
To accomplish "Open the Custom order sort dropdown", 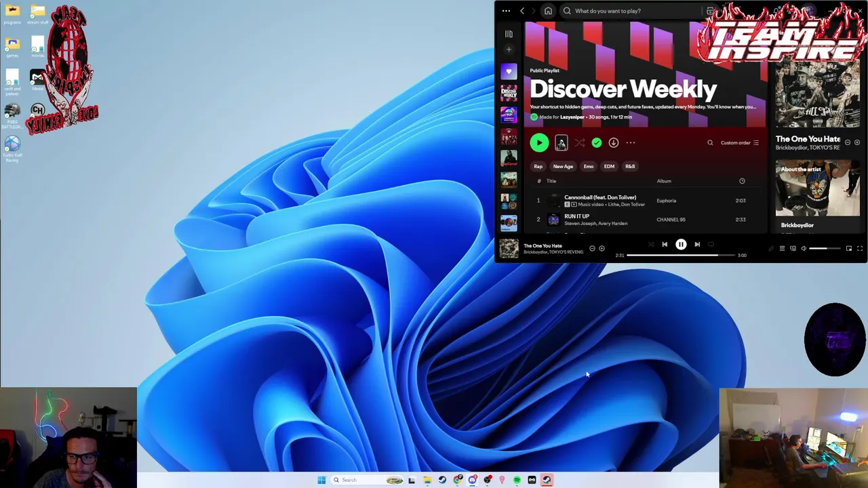I will pos(740,142).
